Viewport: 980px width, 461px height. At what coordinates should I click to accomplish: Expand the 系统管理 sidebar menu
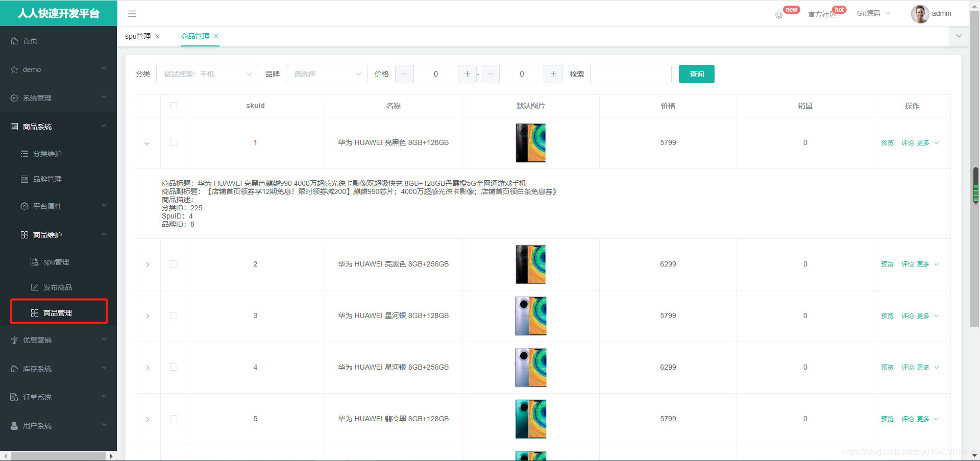[x=58, y=98]
